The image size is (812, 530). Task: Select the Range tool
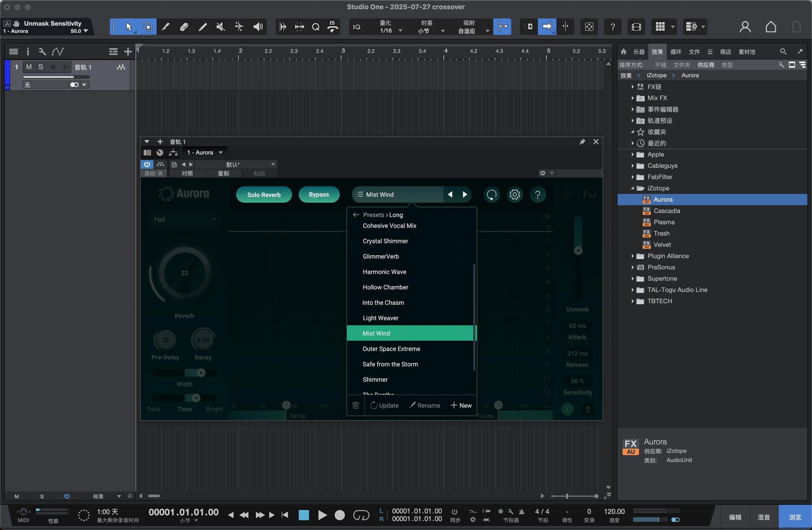147,27
